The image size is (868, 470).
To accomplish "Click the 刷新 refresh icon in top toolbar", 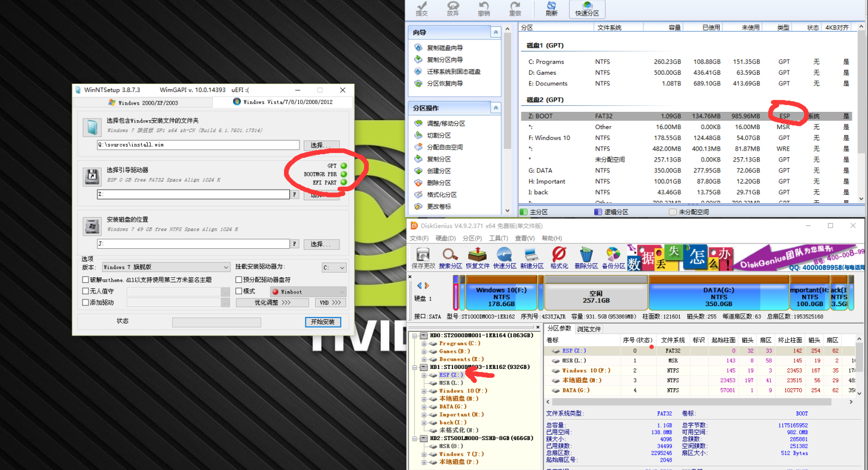I will 551,9.
